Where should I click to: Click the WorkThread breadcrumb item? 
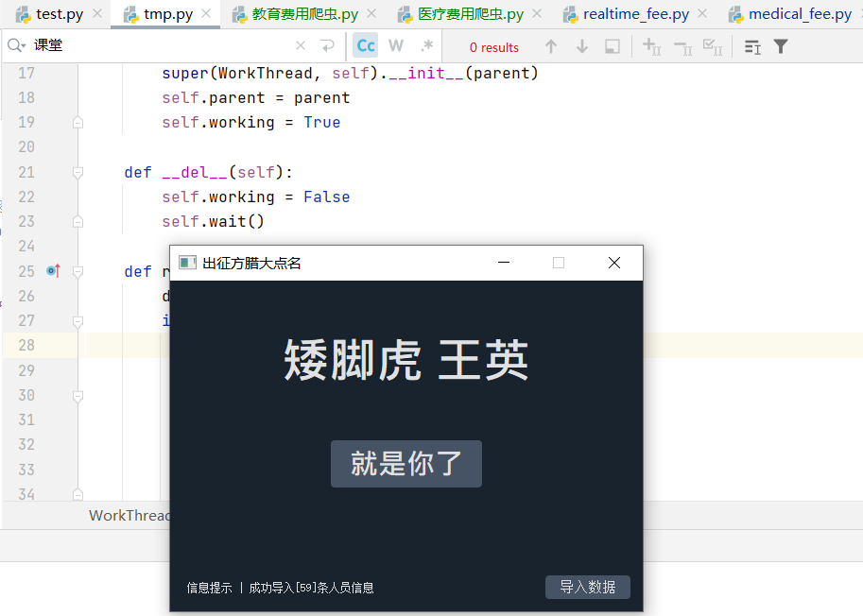click(x=129, y=515)
